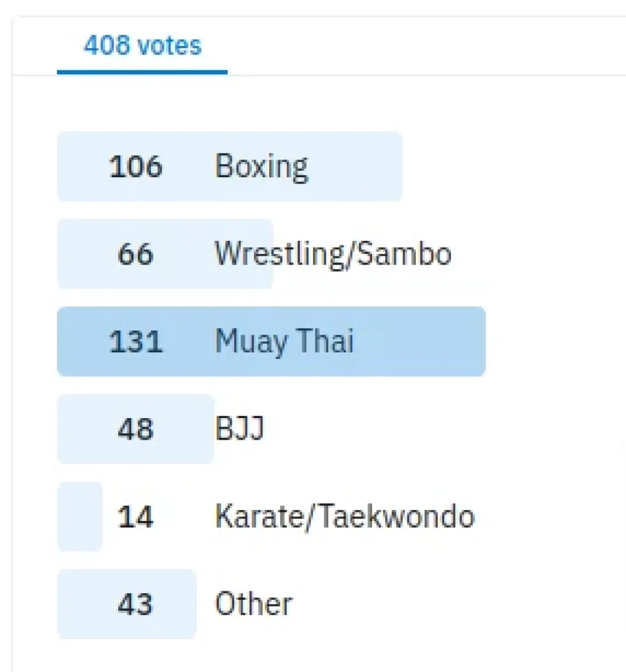
Task: Click the Wrestling/Sambo label text
Action: [x=333, y=255]
